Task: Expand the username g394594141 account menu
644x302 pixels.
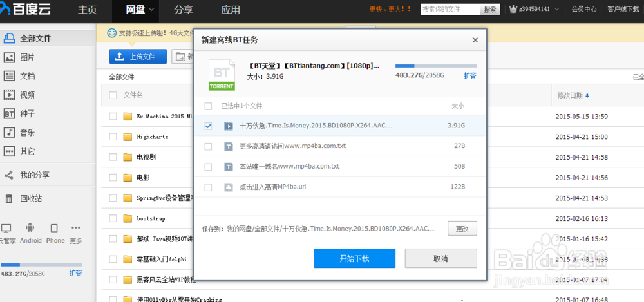Action: (557, 9)
